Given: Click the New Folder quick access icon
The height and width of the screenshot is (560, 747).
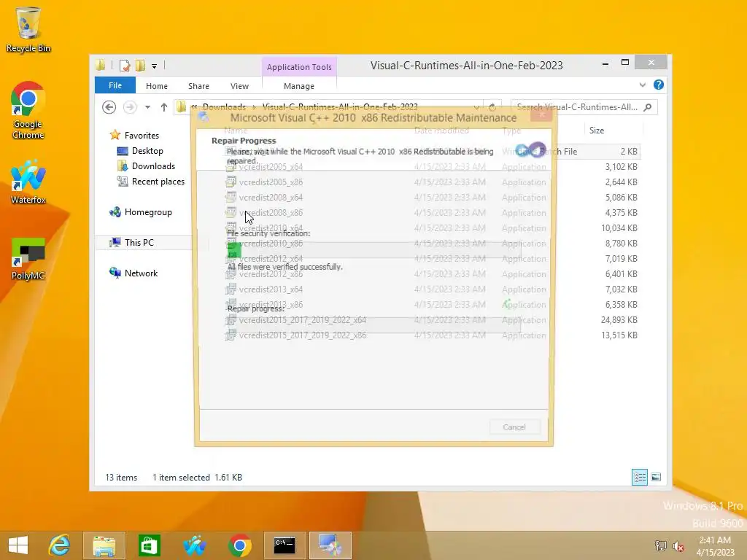Looking at the screenshot, I should (141, 65).
